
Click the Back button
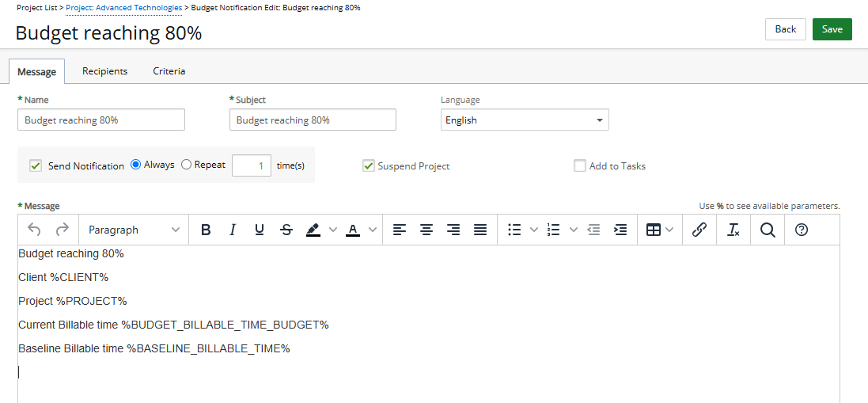786,29
